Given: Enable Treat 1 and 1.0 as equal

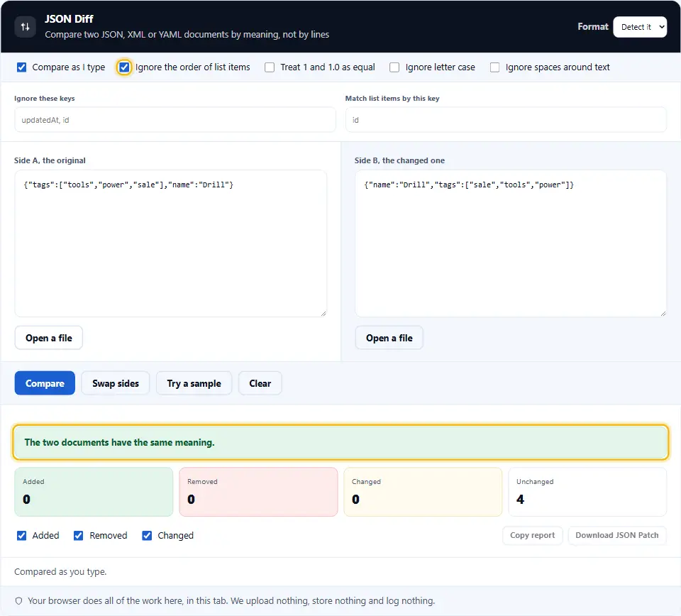Looking at the screenshot, I should coord(270,67).
